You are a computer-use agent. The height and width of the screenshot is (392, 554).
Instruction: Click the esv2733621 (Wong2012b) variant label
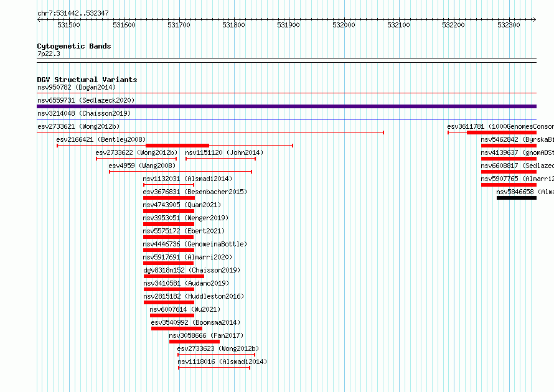[x=78, y=126]
